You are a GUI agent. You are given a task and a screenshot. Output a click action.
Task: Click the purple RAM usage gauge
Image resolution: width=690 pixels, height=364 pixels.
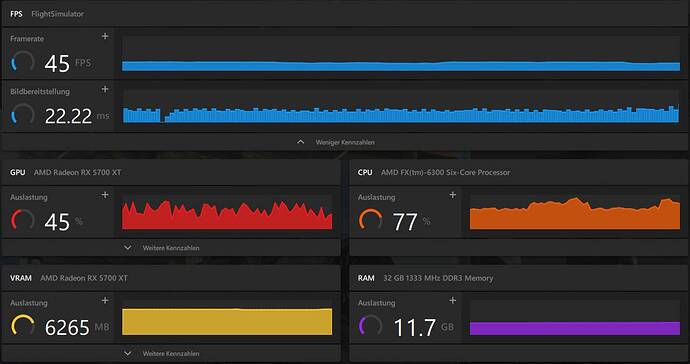pyautogui.click(x=371, y=326)
